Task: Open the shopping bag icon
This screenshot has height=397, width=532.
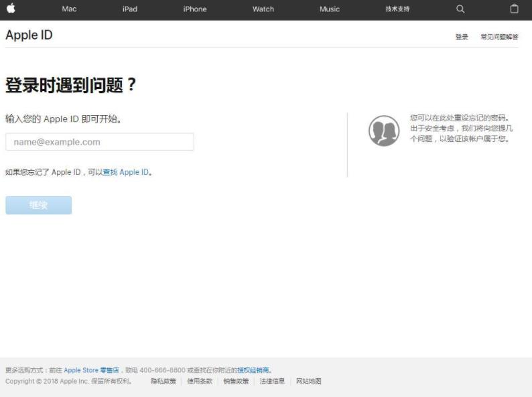Action: tap(514, 9)
